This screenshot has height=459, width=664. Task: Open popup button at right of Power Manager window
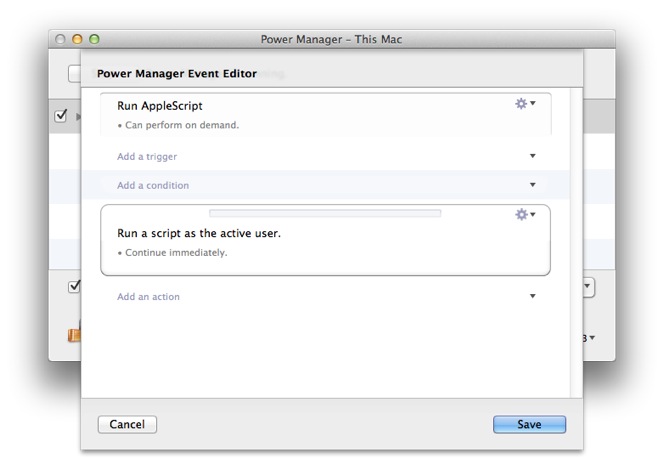(x=589, y=287)
